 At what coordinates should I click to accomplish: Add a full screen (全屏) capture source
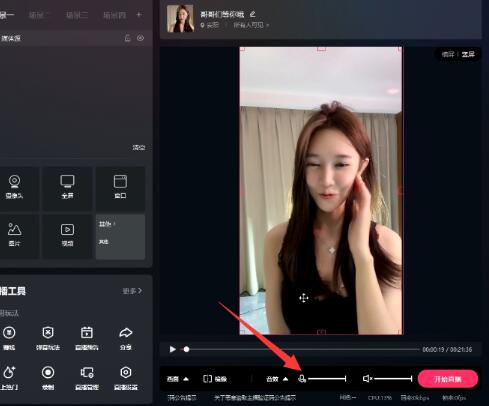pos(67,188)
